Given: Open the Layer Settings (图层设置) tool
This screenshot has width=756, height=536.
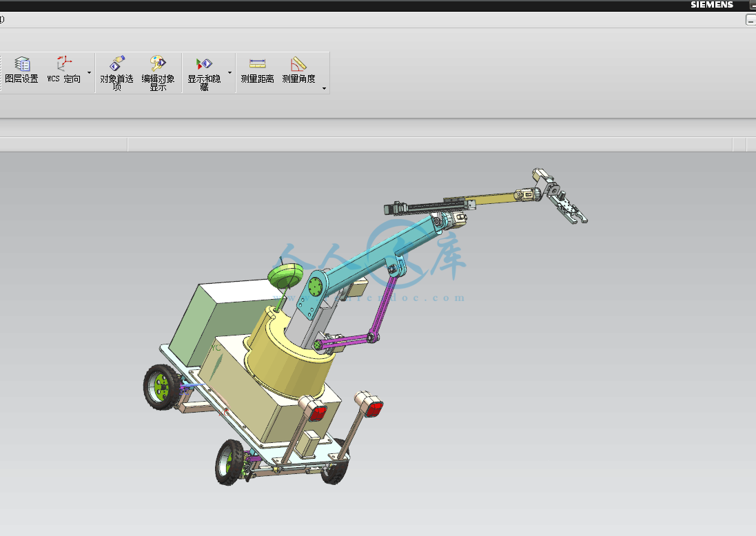Looking at the screenshot, I should click(x=22, y=70).
